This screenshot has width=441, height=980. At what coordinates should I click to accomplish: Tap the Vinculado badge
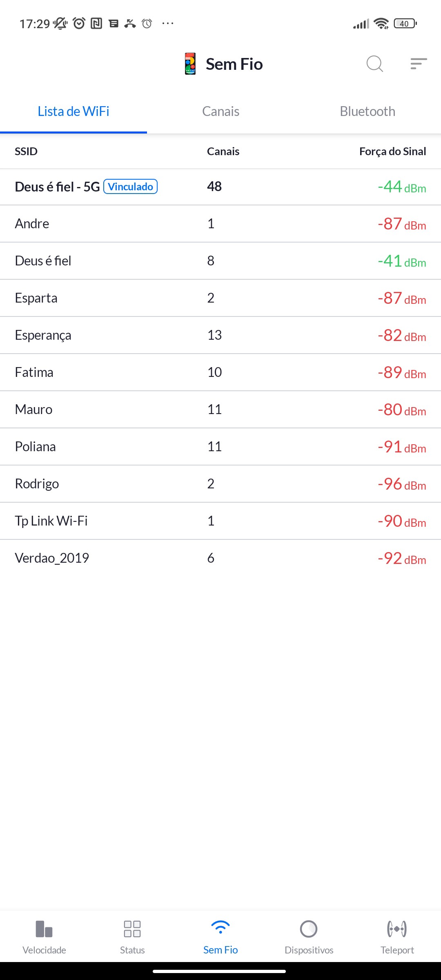(131, 187)
